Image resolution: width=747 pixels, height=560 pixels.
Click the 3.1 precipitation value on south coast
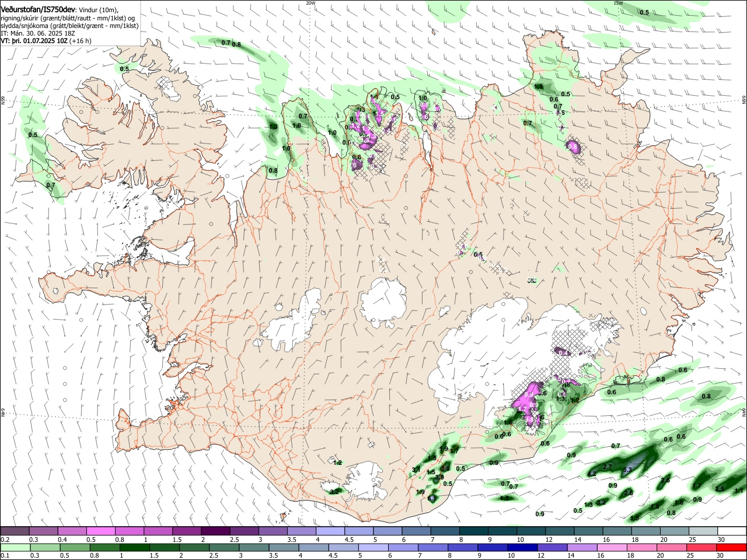[416, 470]
